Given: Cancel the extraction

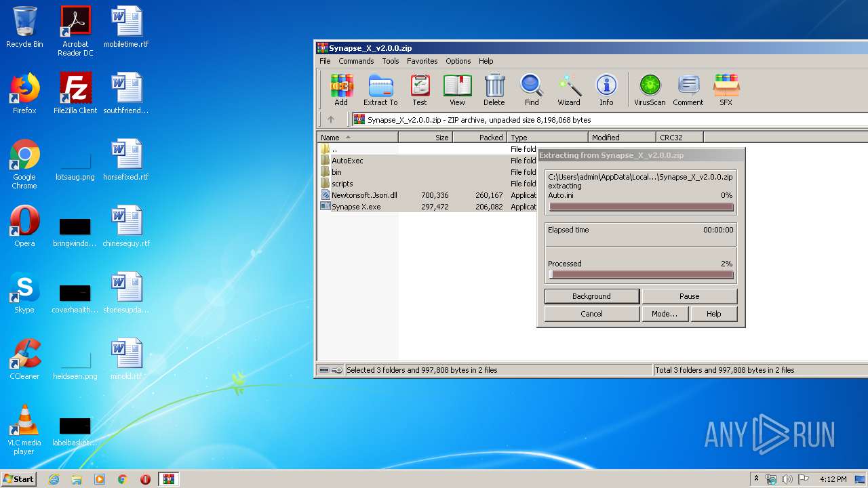Looking at the screenshot, I should click(x=591, y=314).
